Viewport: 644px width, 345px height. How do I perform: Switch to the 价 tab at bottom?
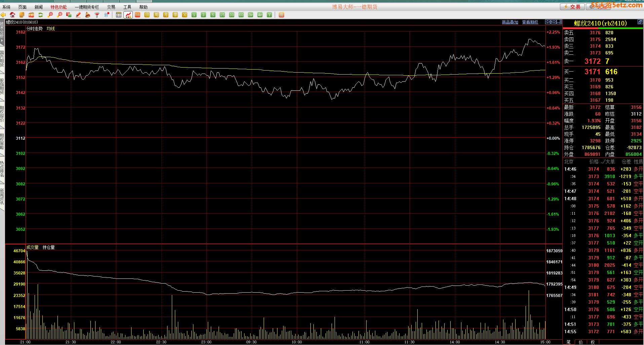click(x=581, y=342)
